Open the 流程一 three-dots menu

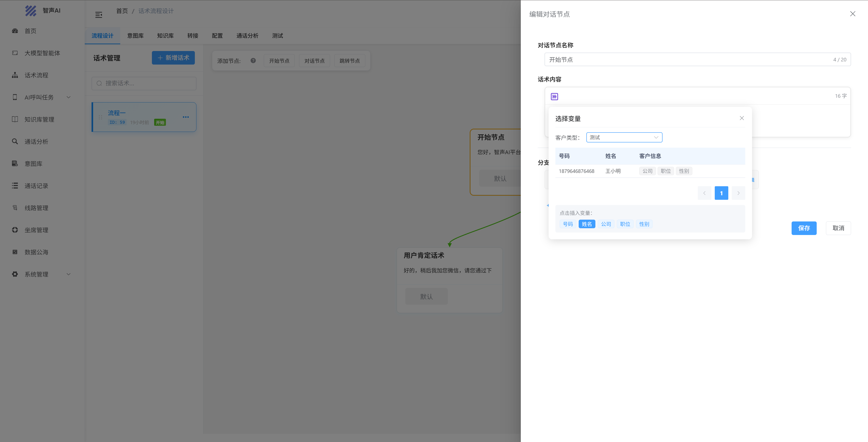(186, 117)
